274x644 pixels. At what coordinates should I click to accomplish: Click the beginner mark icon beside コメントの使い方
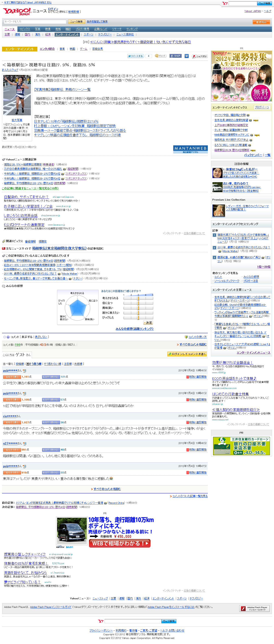(186, 337)
